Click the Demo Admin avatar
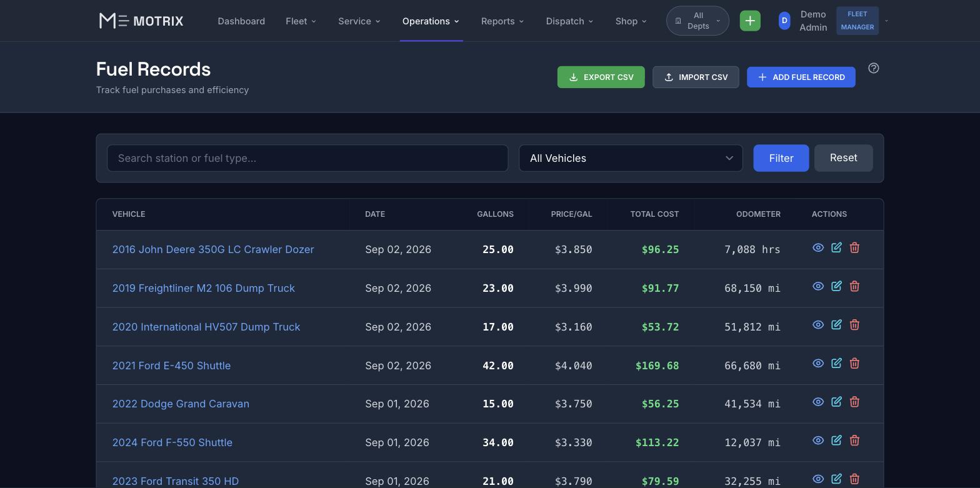The width and height of the screenshot is (980, 488). point(784,21)
